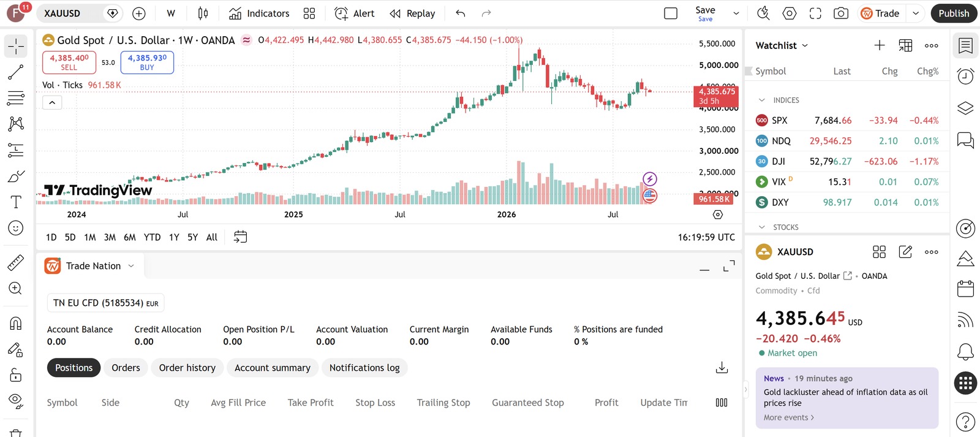Switch to the Orders tab
The height and width of the screenshot is (437, 980).
pos(126,368)
